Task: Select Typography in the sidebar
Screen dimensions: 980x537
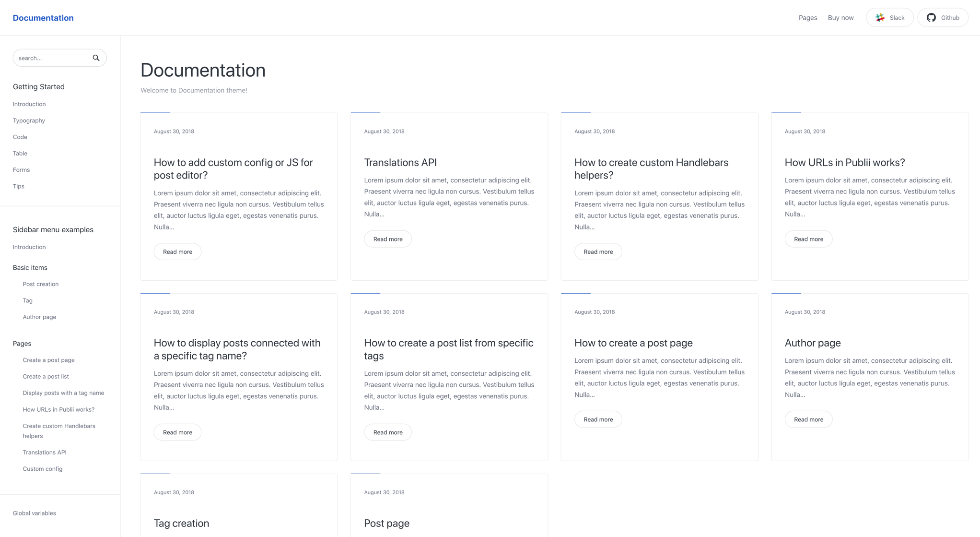Action: 29,120
